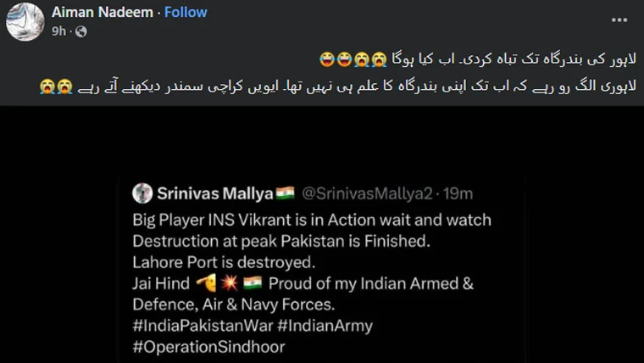This screenshot has height=363, width=644.
Task: Click Aiman Nadeem's profile picture
Action: click(x=25, y=20)
